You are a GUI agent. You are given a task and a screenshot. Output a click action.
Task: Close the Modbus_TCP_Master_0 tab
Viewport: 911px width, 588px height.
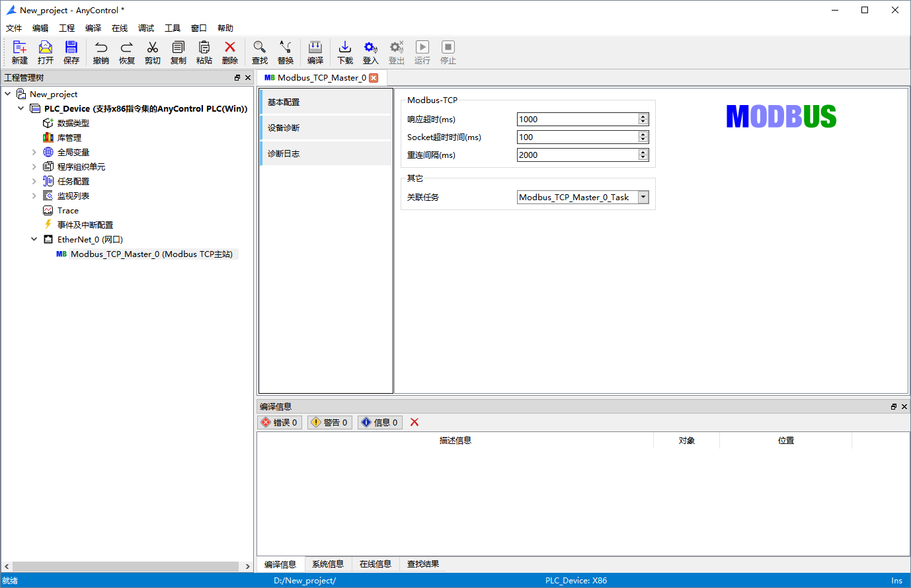(x=374, y=77)
